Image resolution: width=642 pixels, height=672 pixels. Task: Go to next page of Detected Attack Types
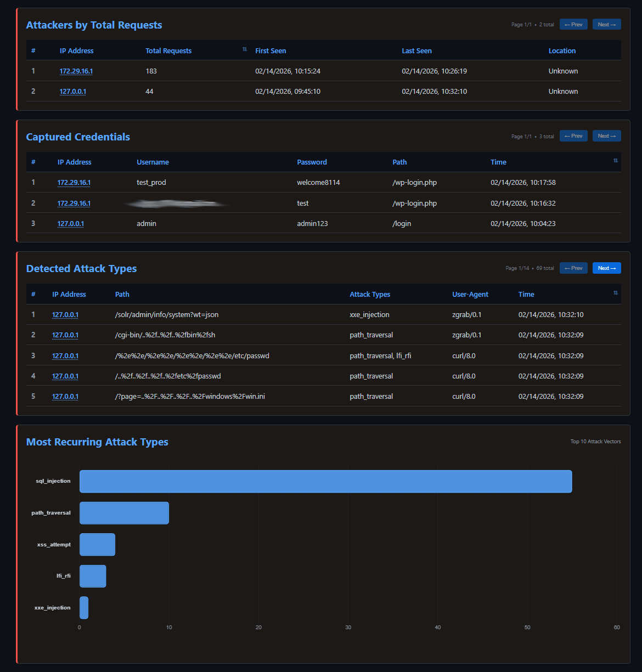point(606,268)
